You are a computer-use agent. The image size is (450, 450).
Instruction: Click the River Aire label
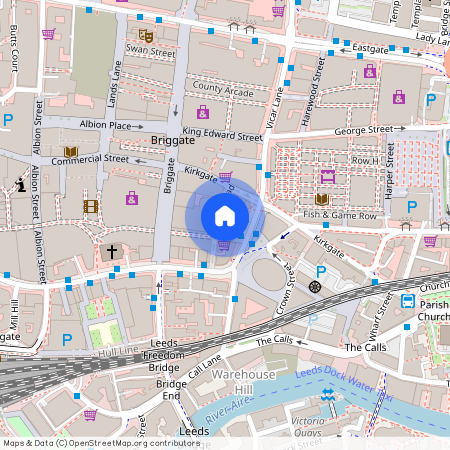(x=227, y=410)
